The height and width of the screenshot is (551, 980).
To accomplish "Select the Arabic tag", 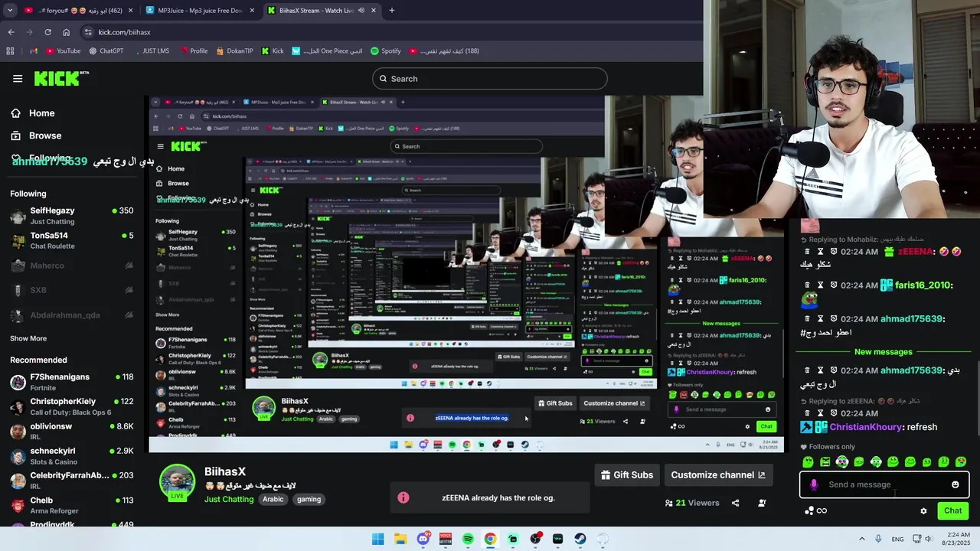I will coord(273,499).
